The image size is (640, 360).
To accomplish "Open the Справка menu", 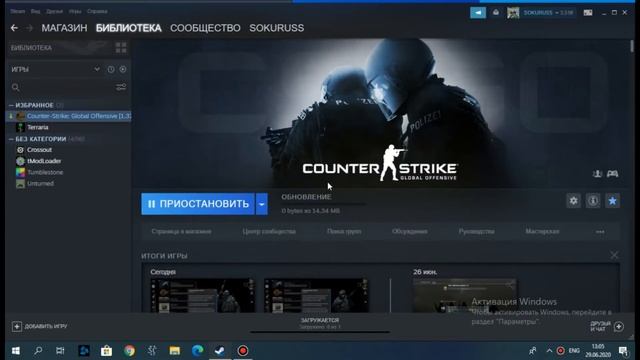I will [97, 11].
